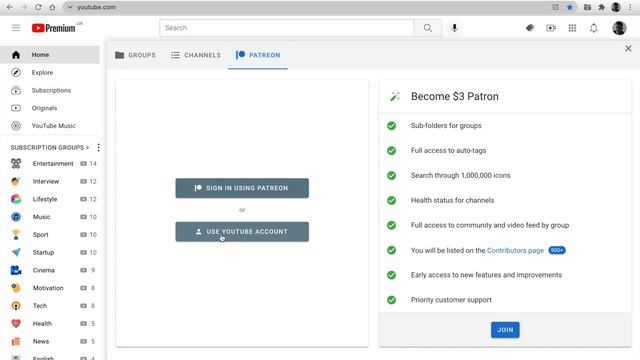Click the create video camera icon

coord(551,28)
